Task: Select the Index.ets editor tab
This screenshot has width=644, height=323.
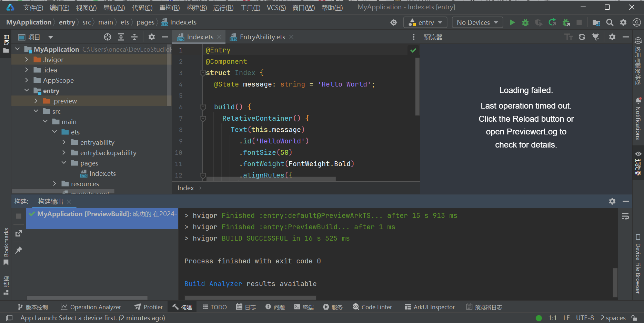Action: click(x=200, y=37)
